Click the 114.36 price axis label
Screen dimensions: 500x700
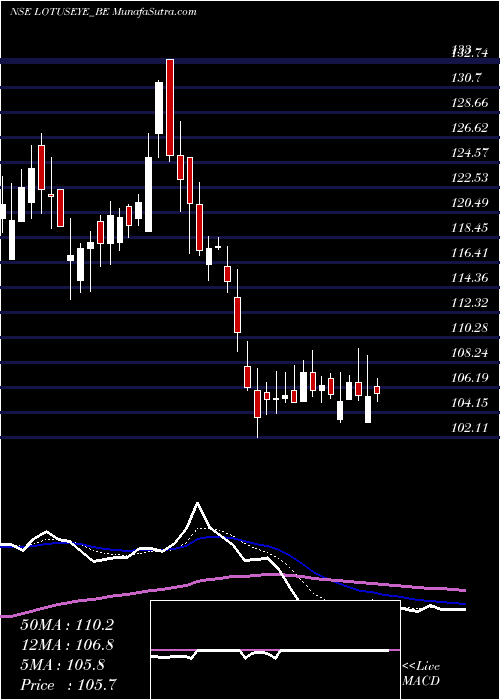[x=470, y=278]
